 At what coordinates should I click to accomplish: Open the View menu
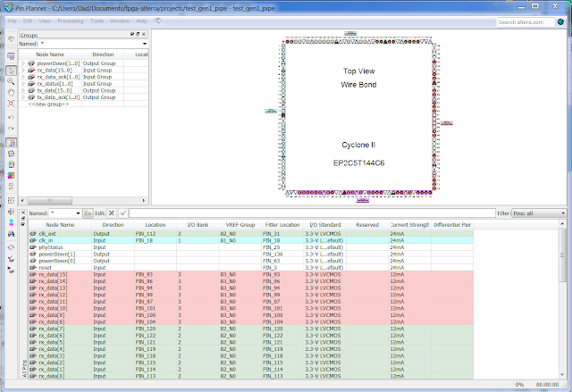click(x=45, y=21)
